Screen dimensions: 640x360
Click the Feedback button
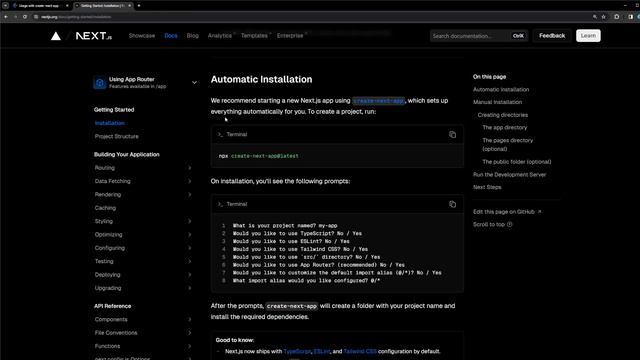[x=552, y=36]
